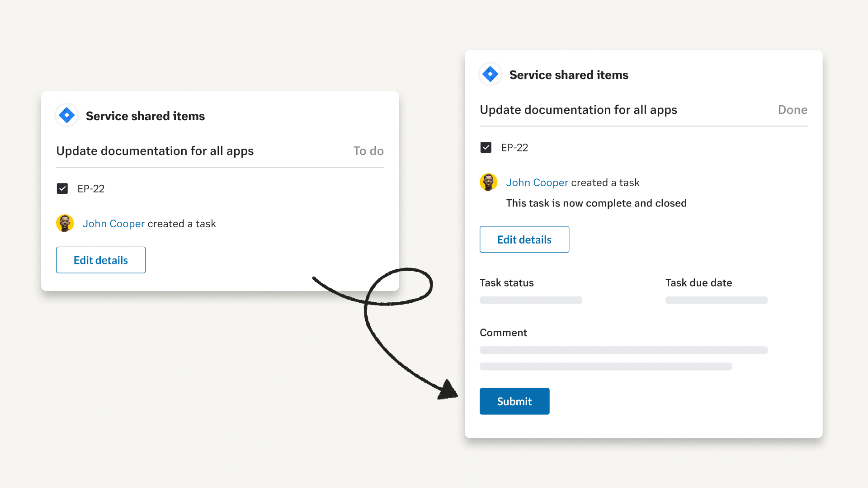Click the task title in right card
This screenshot has height=488, width=868.
point(578,110)
